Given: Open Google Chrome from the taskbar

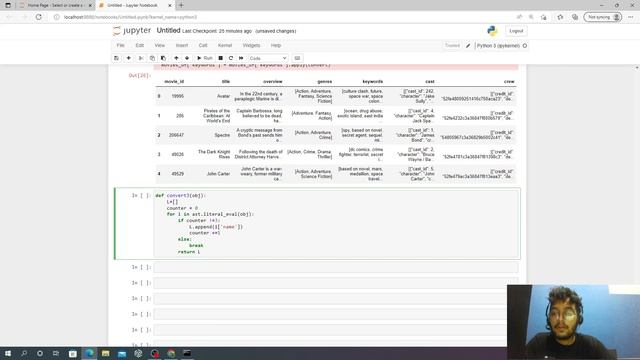Looking at the screenshot, I should click(x=171, y=353).
